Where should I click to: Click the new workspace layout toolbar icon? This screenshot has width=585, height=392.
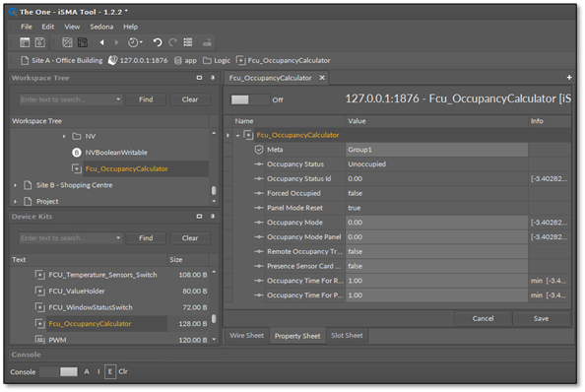[25, 42]
